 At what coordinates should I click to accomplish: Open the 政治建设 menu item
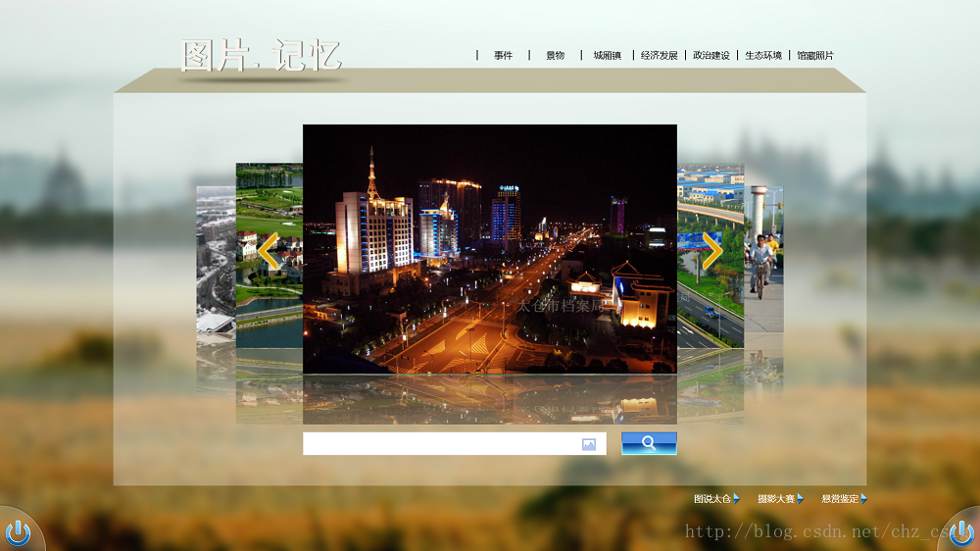711,56
